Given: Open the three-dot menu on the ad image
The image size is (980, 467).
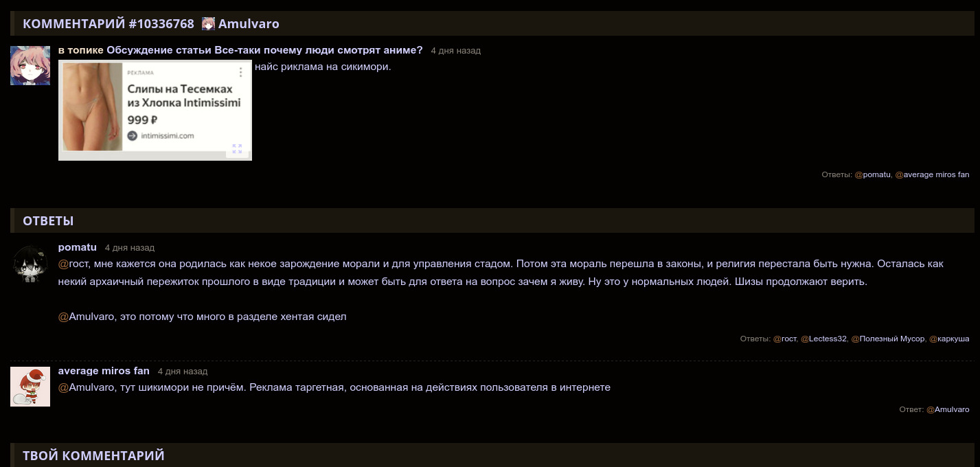Looking at the screenshot, I should (x=240, y=72).
